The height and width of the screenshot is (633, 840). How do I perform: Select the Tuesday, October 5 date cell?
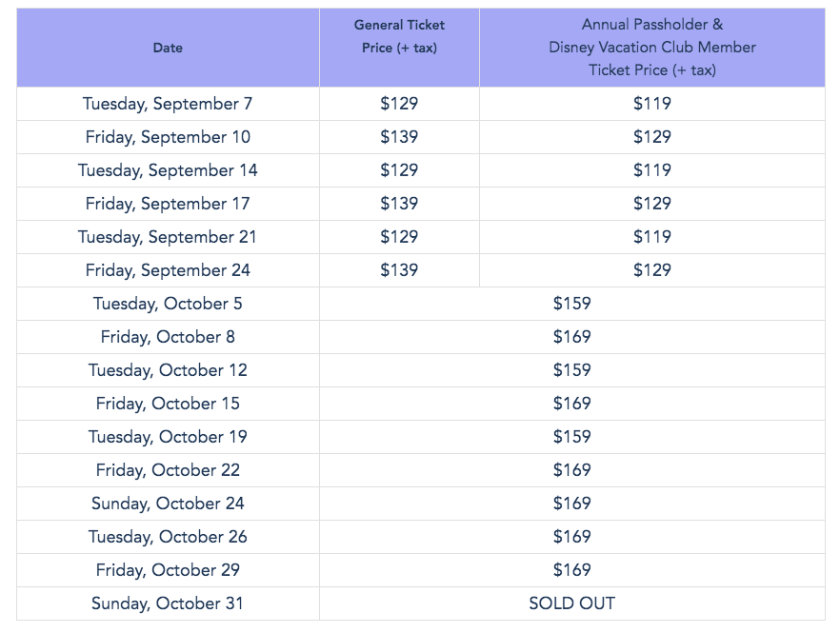[x=168, y=304]
